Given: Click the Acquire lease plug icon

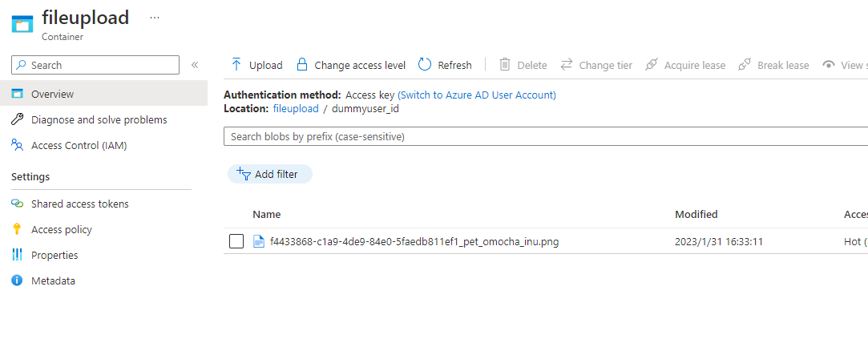Looking at the screenshot, I should pos(652,65).
